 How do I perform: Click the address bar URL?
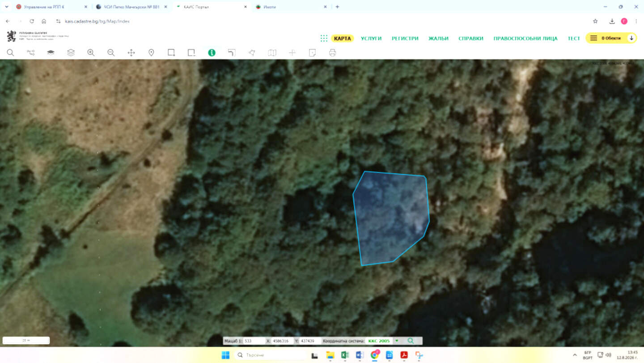(x=98, y=21)
